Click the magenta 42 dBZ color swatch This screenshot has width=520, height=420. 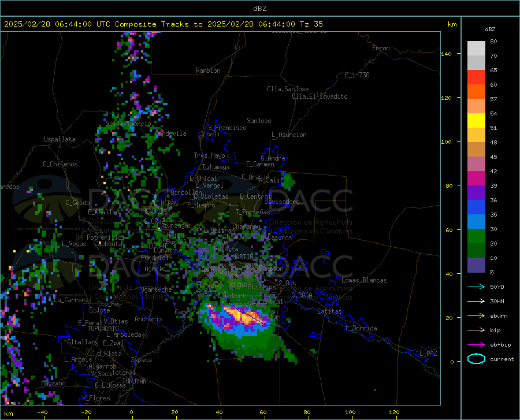point(476,179)
